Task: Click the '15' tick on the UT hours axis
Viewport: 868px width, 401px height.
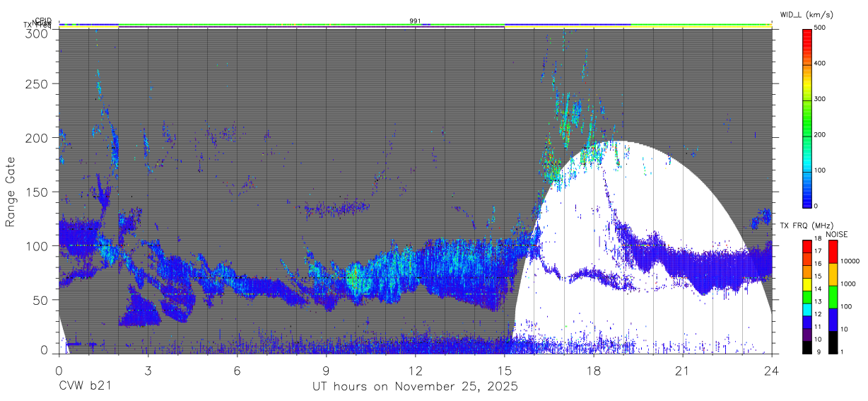Action: (505, 371)
